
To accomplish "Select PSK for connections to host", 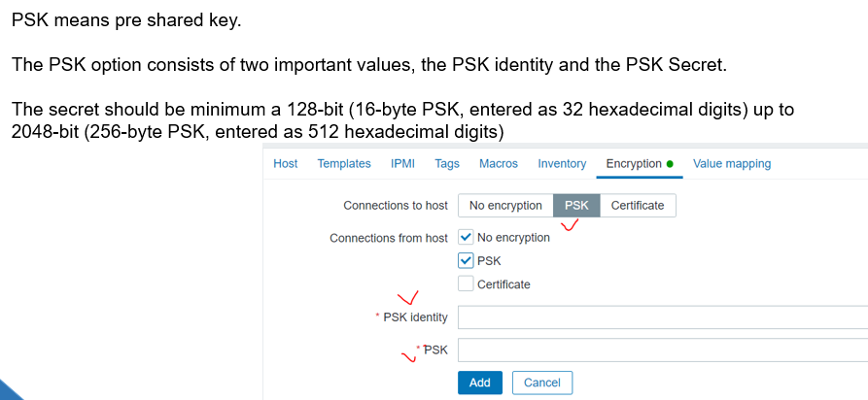I will (576, 206).
